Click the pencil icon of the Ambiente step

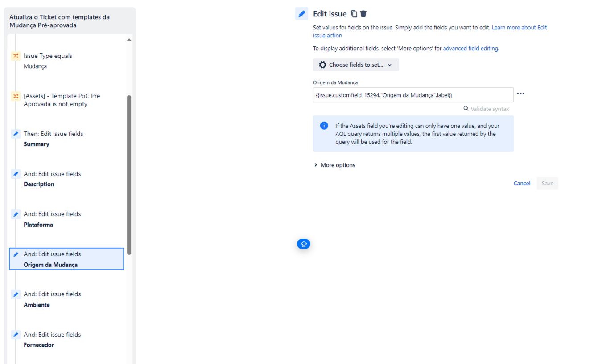click(16, 294)
